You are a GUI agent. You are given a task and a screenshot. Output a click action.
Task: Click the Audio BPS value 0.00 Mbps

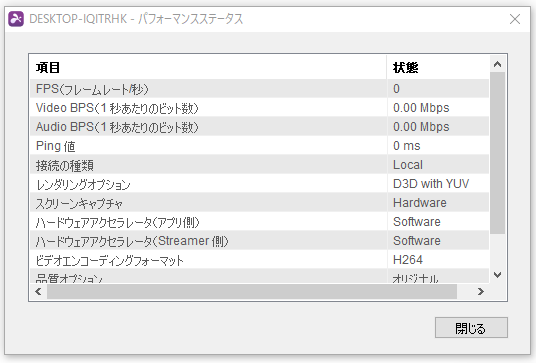coord(421,127)
